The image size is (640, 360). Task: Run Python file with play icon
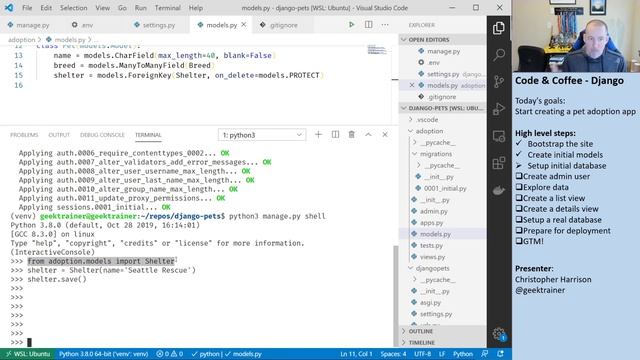coord(351,25)
